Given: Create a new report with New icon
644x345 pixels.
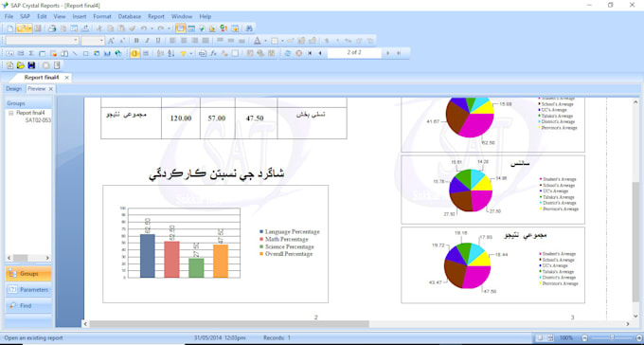Looking at the screenshot, I should (10, 28).
